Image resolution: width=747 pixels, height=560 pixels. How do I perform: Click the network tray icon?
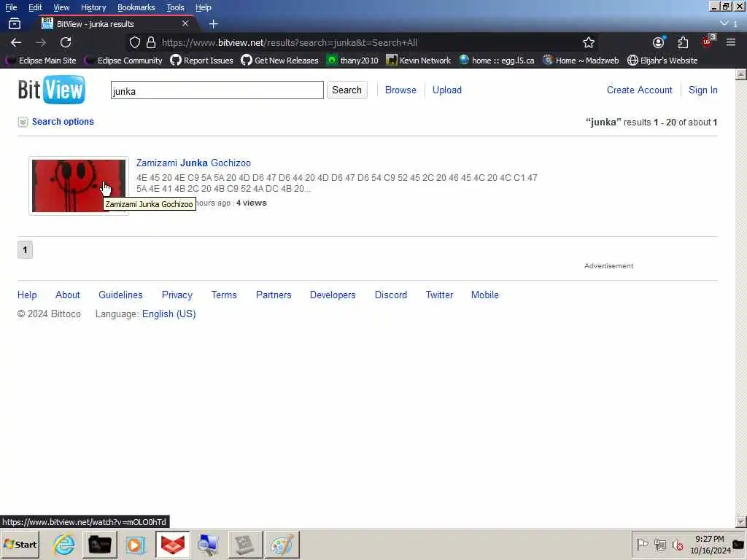[x=659, y=544]
